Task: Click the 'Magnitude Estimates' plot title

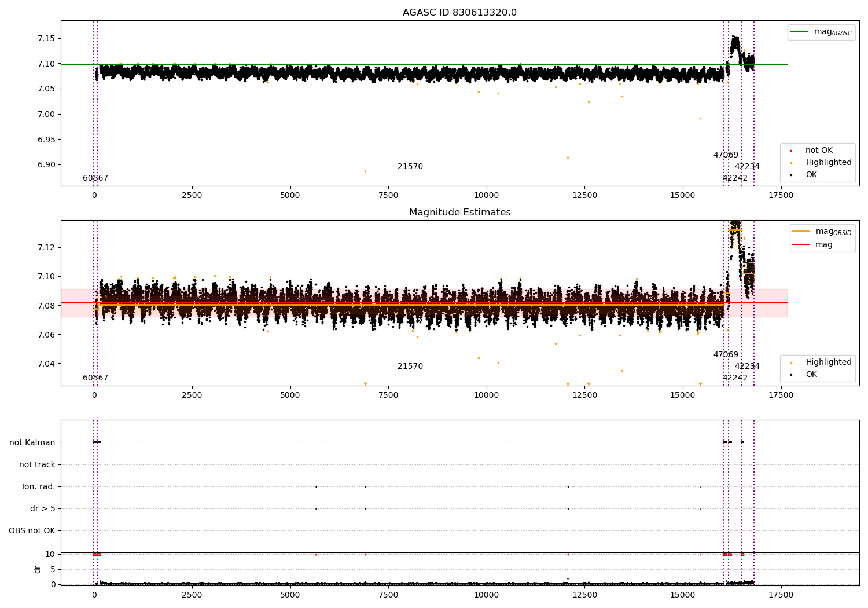Action: [x=459, y=213]
